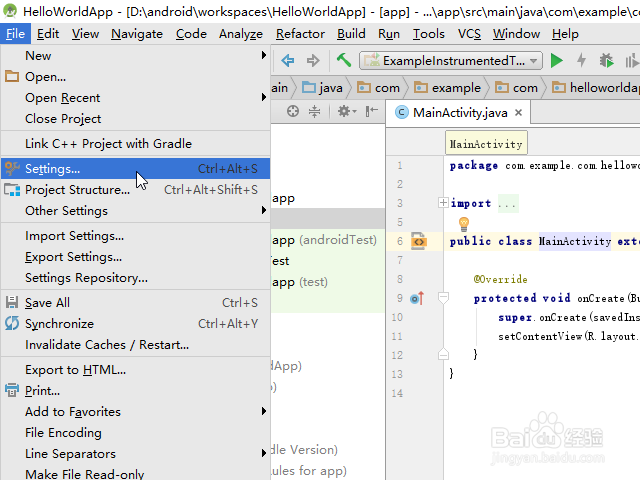Viewport: 640px width, 480px height.
Task: Open the Run menu
Action: coord(389,34)
